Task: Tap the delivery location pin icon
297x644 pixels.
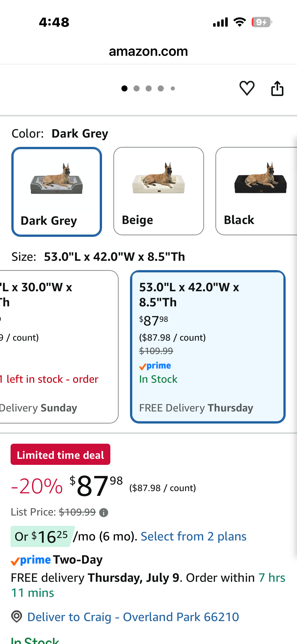Action: (x=17, y=617)
